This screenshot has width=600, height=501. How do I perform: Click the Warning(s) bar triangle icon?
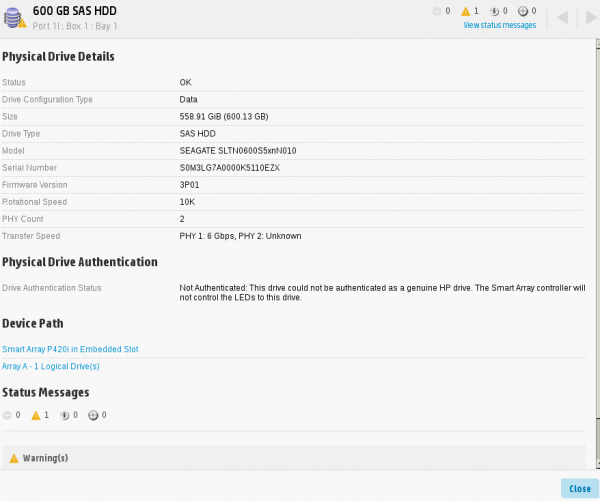tap(14, 458)
